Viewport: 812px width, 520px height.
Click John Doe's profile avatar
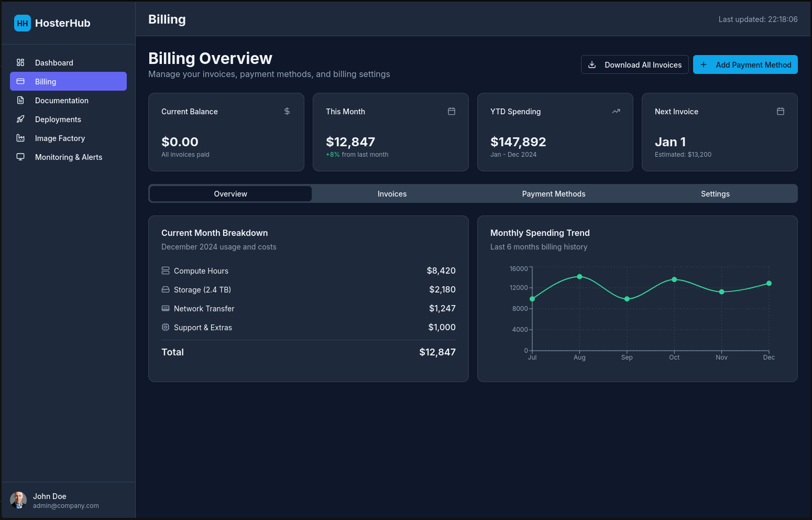click(18, 501)
